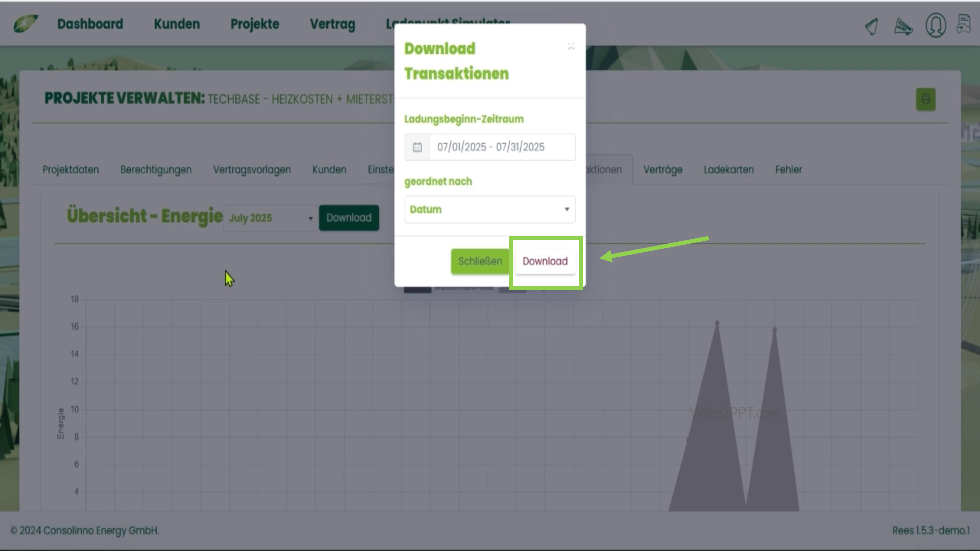This screenshot has height=551, width=980.
Task: Switch to the Vertragsvorlagen tab
Action: pos(252,170)
